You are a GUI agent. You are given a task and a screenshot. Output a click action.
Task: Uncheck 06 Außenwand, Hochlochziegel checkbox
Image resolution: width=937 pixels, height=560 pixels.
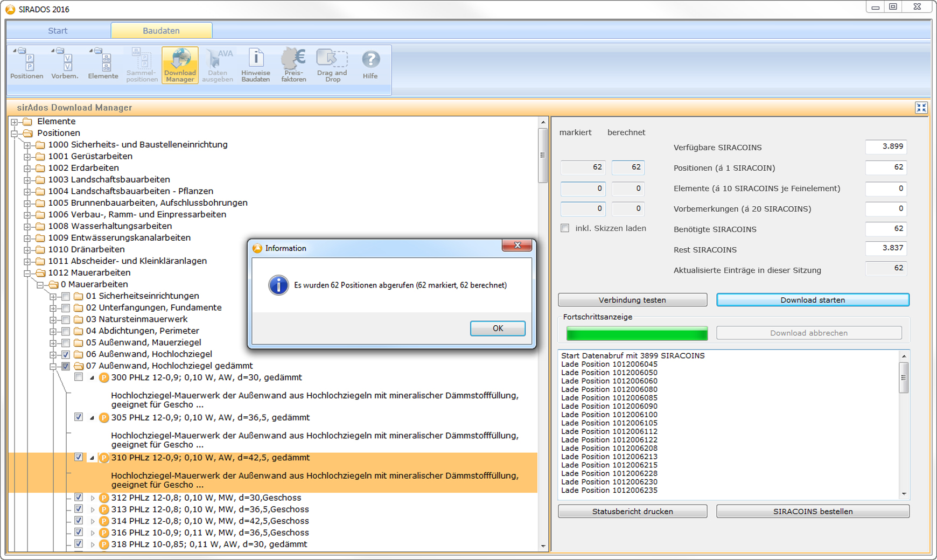[x=66, y=354]
